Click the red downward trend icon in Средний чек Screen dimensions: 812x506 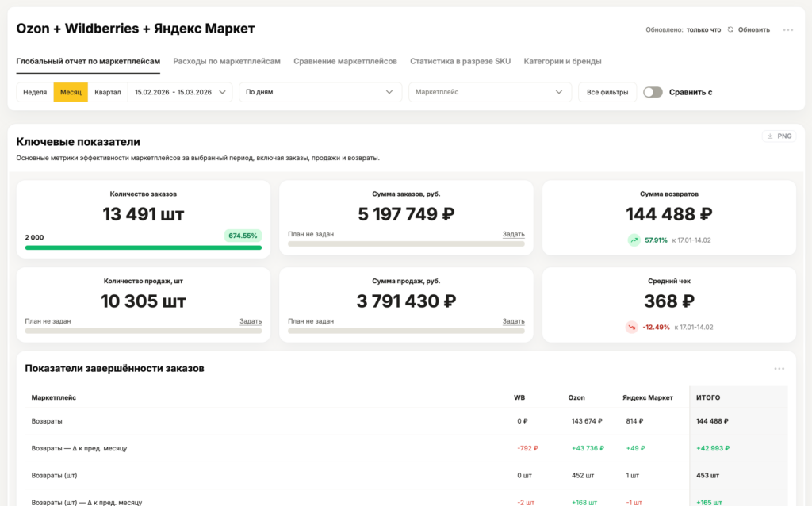631,327
